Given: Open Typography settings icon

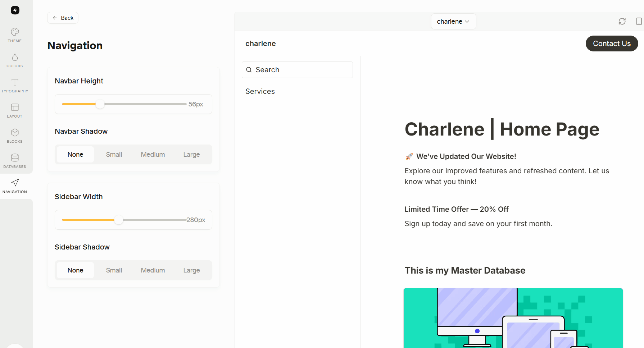Looking at the screenshot, I should (15, 82).
